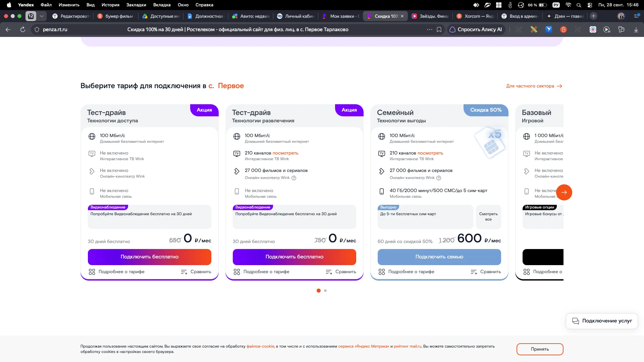Close the active Скидка 100% tab

click(x=402, y=16)
